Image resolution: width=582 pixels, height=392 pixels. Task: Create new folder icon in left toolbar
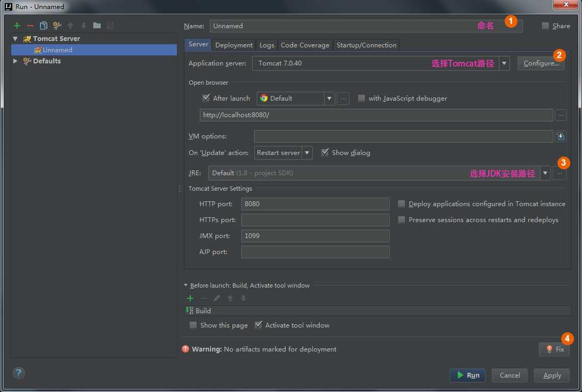97,26
